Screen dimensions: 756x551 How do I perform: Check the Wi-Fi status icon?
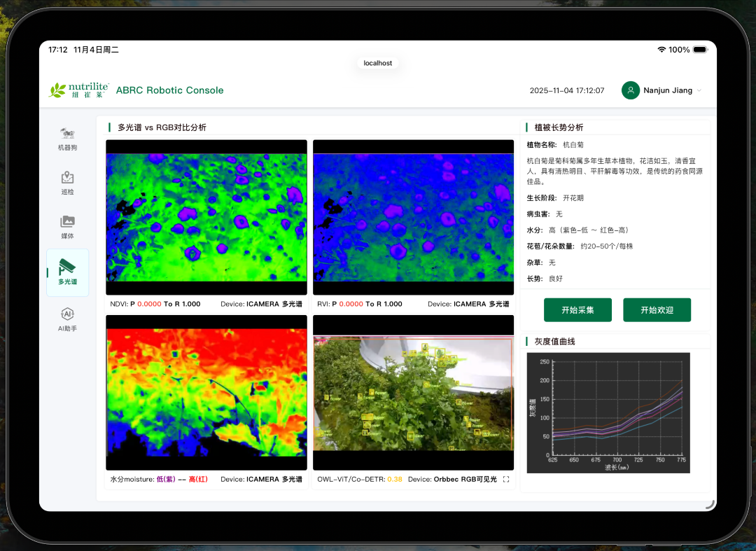[661, 50]
